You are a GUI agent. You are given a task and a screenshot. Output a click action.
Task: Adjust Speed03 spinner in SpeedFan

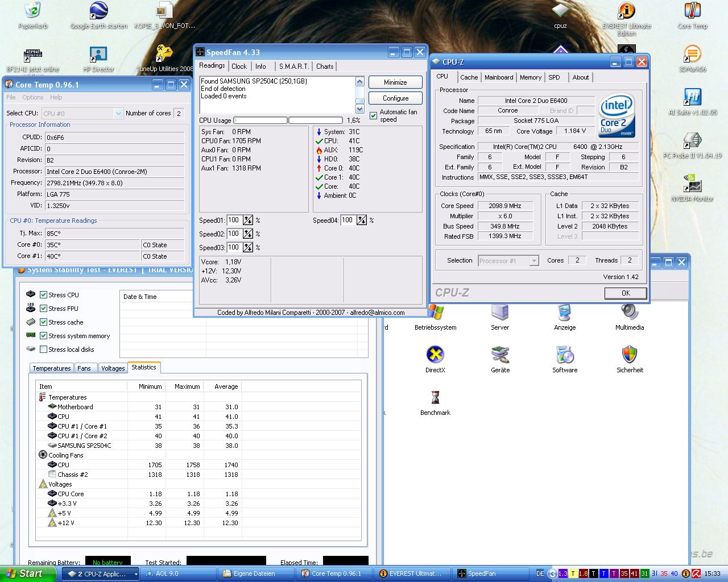coord(248,247)
